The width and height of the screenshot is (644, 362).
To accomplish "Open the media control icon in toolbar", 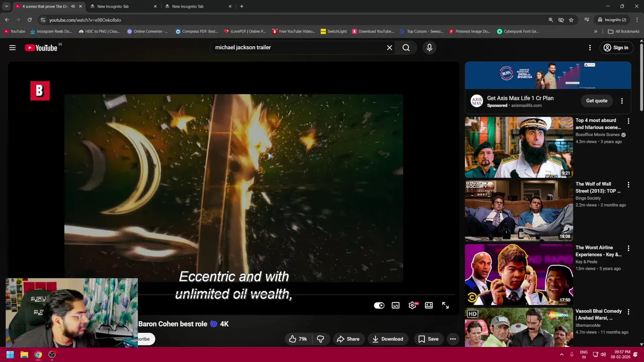I will 587,20.
